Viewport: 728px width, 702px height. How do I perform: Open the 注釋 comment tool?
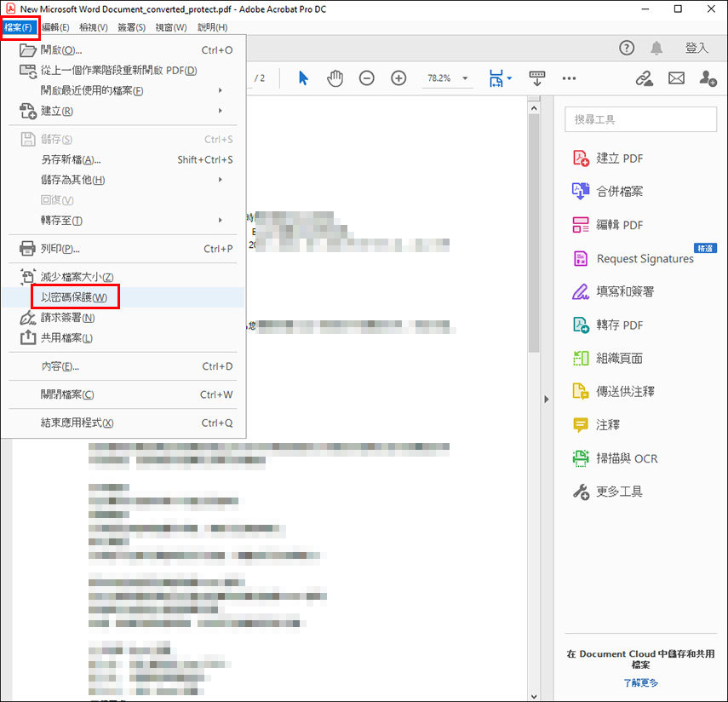point(597,424)
